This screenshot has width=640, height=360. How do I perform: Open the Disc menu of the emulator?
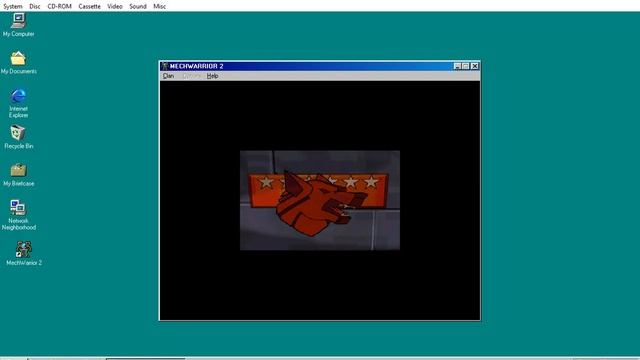pos(35,6)
